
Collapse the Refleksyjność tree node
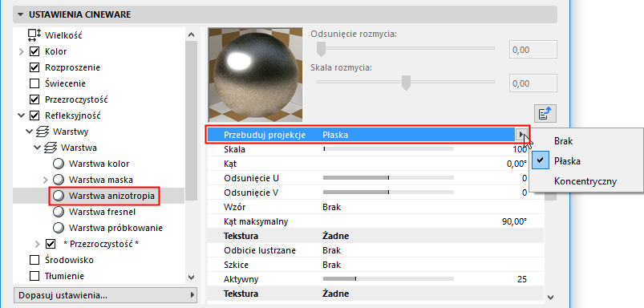[x=22, y=115]
